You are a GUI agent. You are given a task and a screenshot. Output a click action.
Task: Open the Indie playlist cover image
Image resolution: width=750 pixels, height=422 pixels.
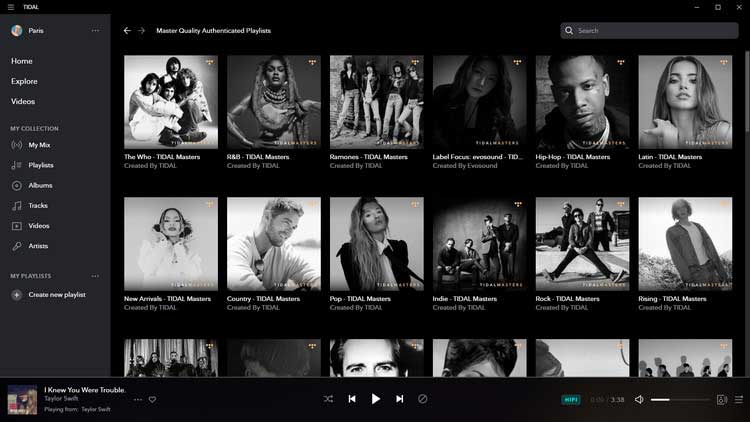tap(479, 244)
